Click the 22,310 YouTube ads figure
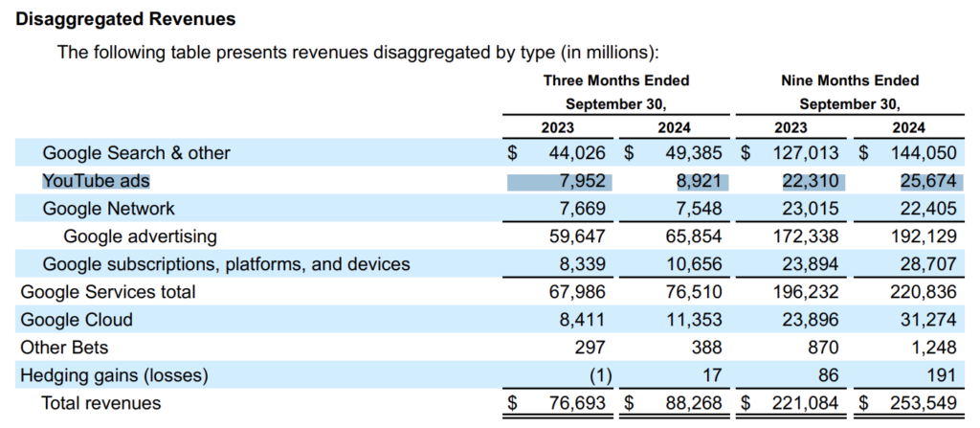Image resolution: width=980 pixels, height=428 pixels. [x=812, y=180]
